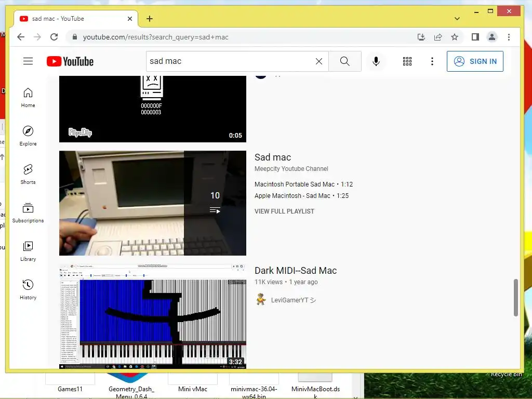The width and height of the screenshot is (532, 399).
Task: Reload the page with refresh icon
Action: click(54, 37)
